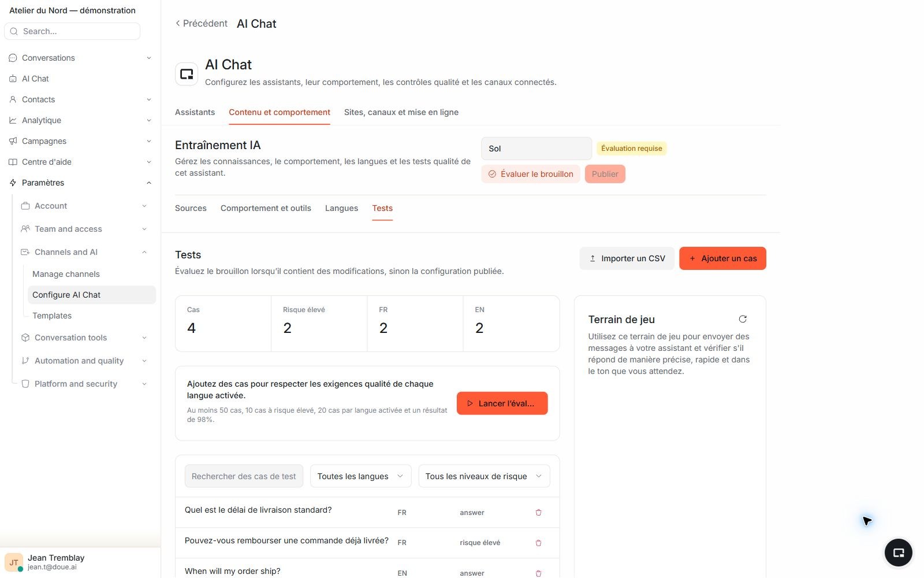Click the Paramètres lightning icon

point(13,183)
